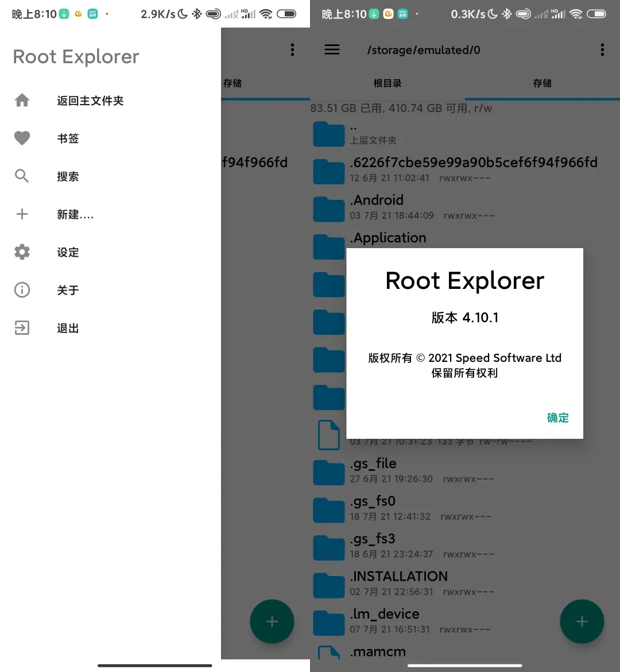Open the .Android folder icon

[328, 209]
